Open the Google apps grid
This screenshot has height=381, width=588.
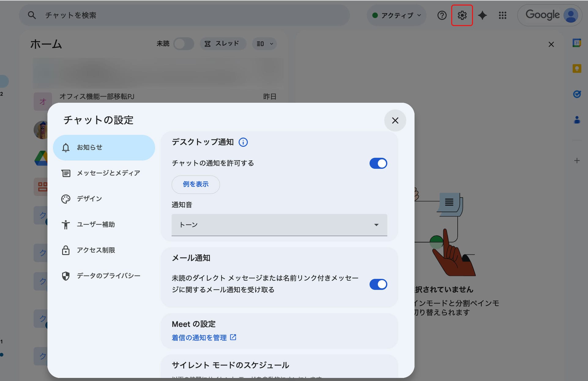click(502, 15)
